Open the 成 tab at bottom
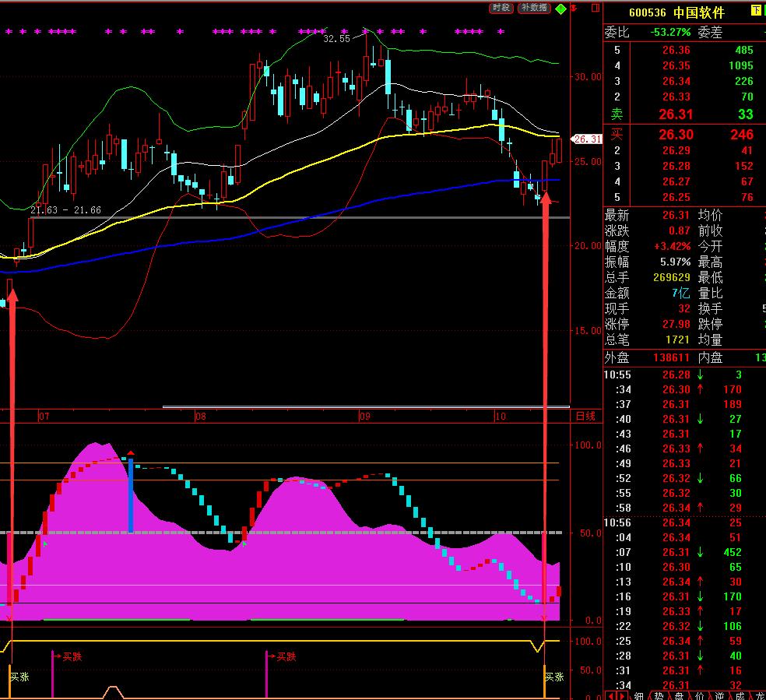 click(x=740, y=695)
